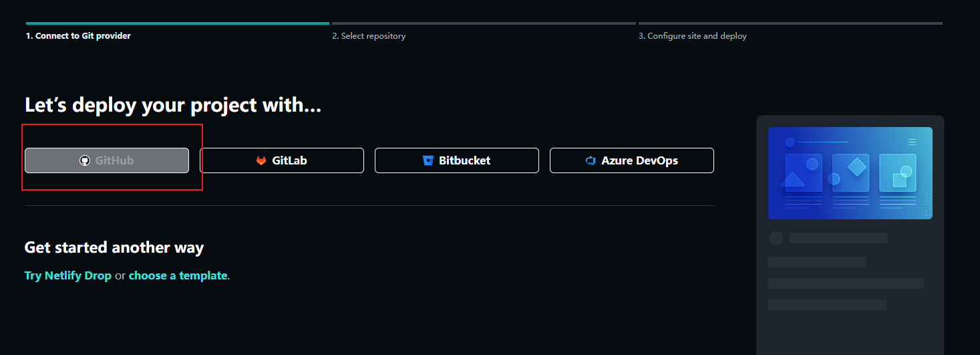Click the Get started another way heading

tap(114, 247)
